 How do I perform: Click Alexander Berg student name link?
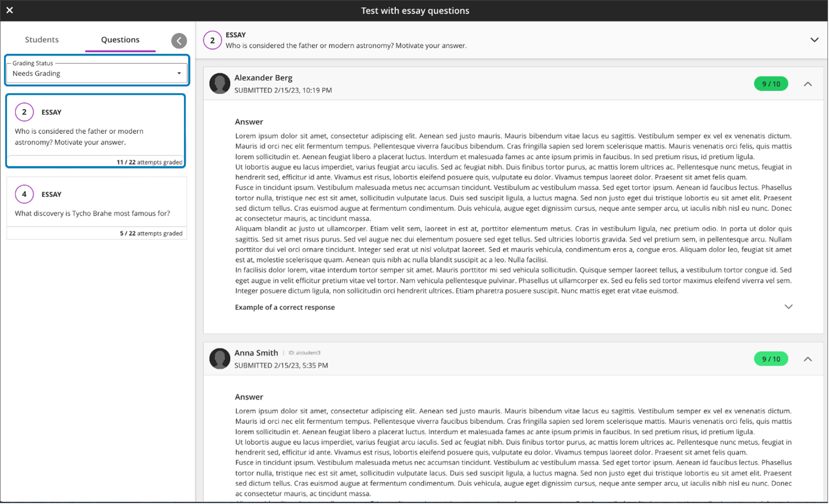pyautogui.click(x=263, y=77)
